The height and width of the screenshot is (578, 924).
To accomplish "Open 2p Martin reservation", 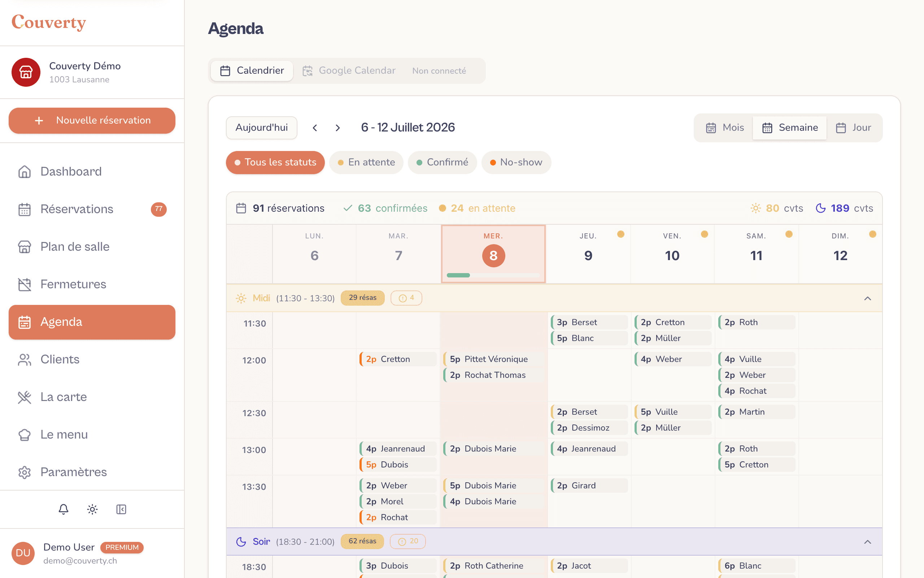I will pos(757,412).
